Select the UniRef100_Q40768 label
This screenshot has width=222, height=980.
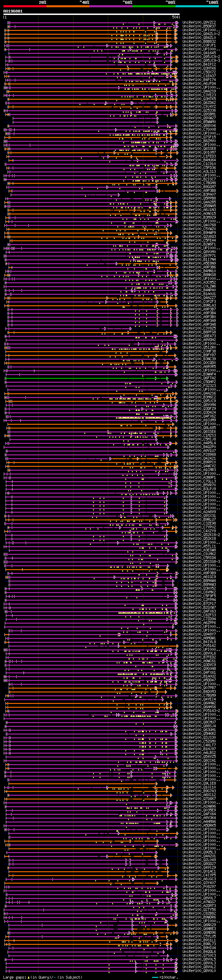pyautogui.click(x=199, y=225)
